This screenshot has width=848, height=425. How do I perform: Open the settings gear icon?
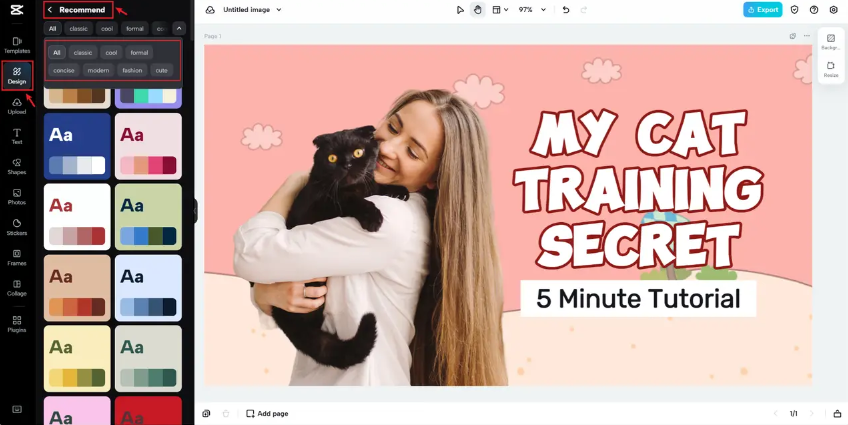(x=833, y=10)
